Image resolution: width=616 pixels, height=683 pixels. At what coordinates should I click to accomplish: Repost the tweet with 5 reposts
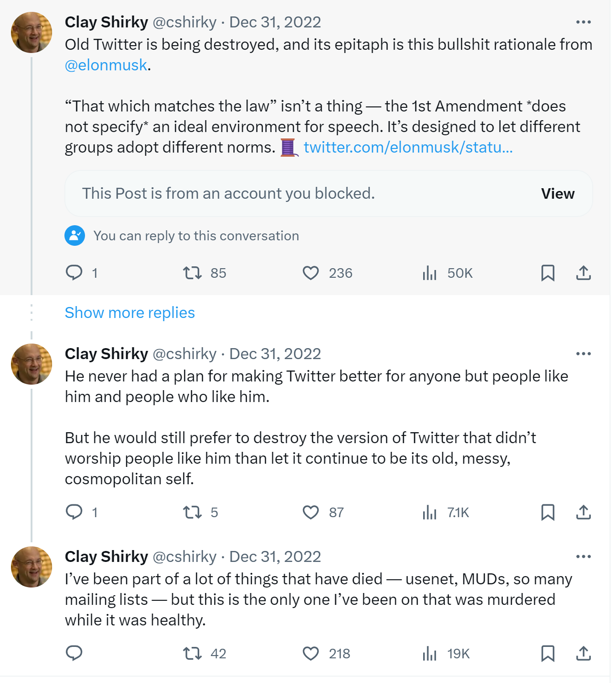192,512
